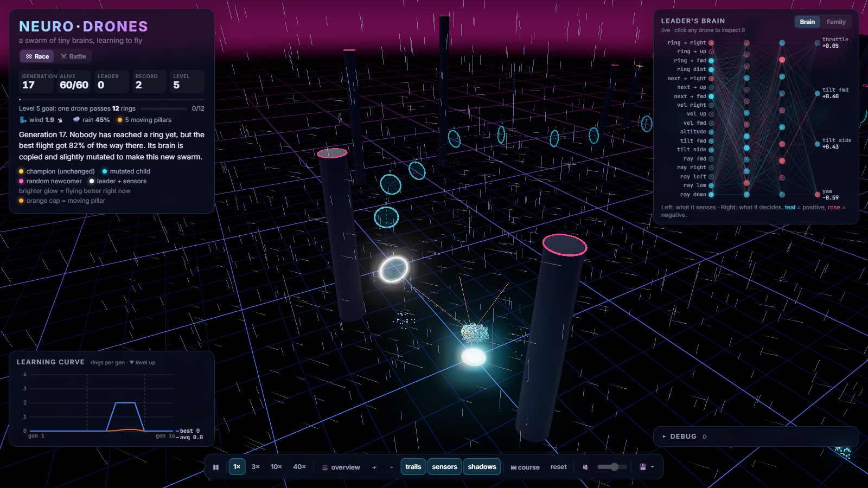Switch to overview camera

341,467
